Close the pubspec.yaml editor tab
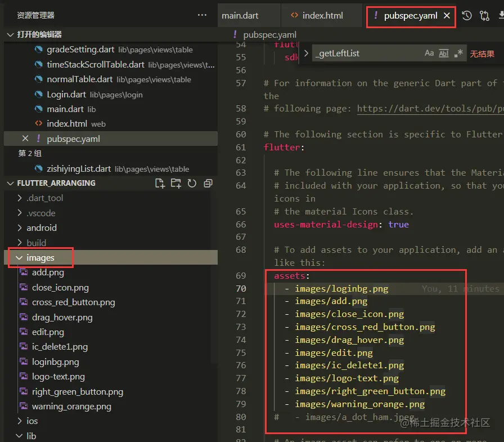 coord(447,15)
